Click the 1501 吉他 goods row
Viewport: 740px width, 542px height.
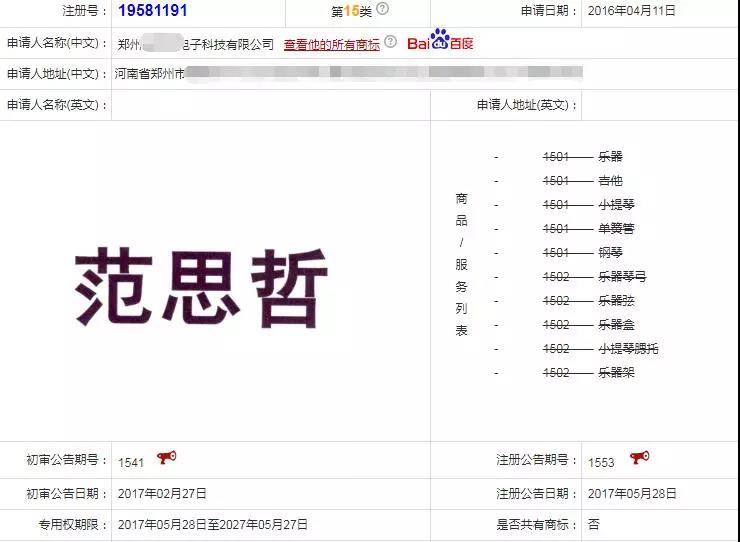click(582, 180)
